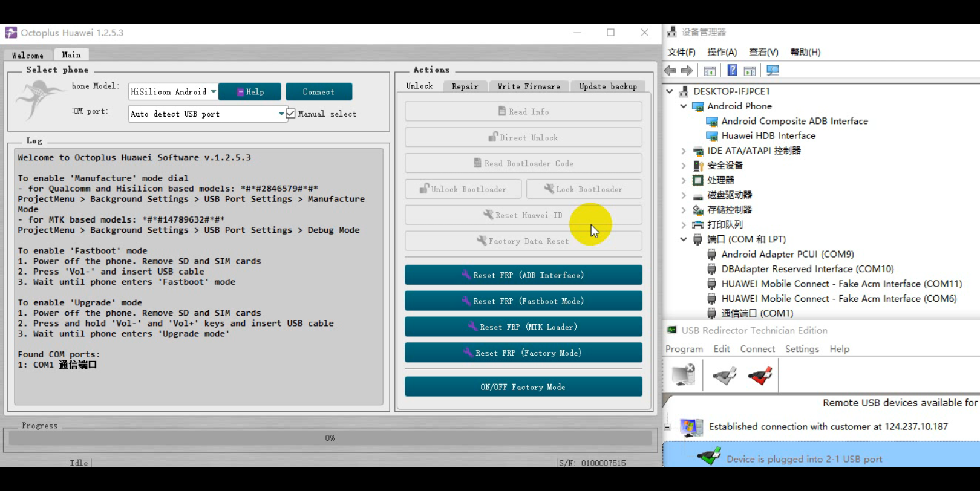Click the Lock Bootloader button

584,189
